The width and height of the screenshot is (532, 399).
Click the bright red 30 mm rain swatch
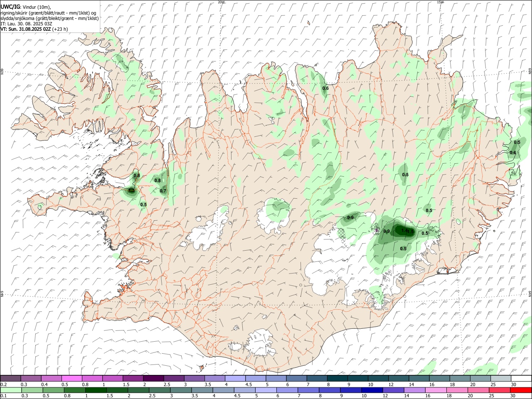pyautogui.click(x=521, y=390)
